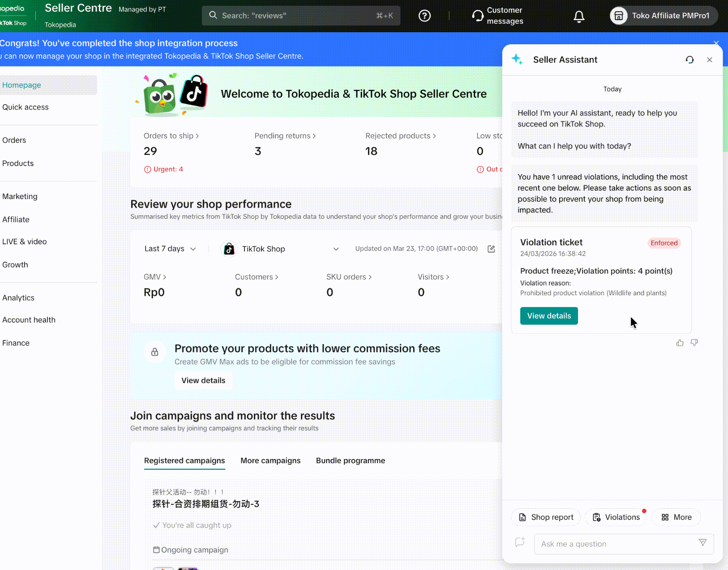Click the search magnifier icon
This screenshot has width=728, height=570.
pyautogui.click(x=213, y=15)
